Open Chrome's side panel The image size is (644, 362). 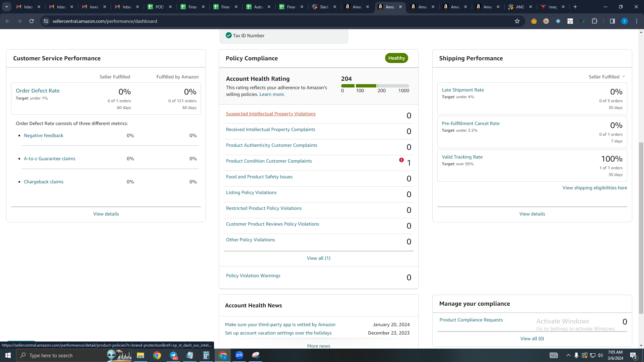click(612, 21)
